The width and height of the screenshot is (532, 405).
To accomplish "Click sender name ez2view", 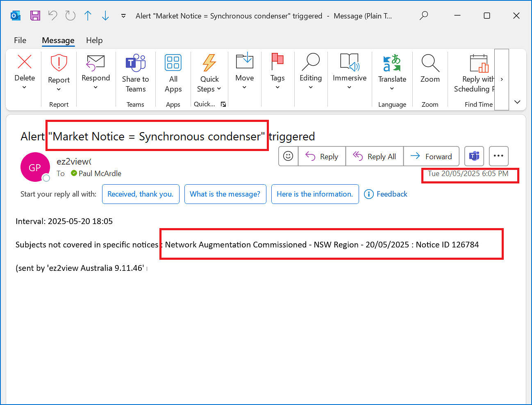I will [74, 162].
